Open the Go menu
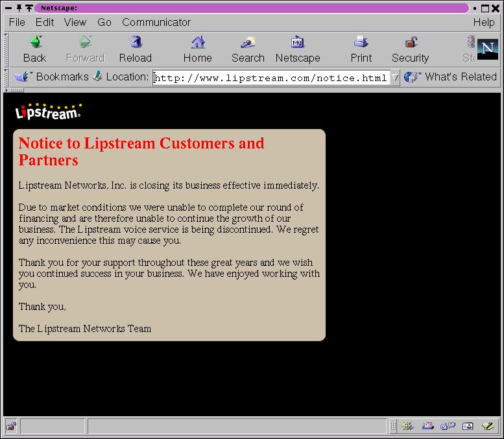This screenshot has width=504, height=439. click(104, 22)
